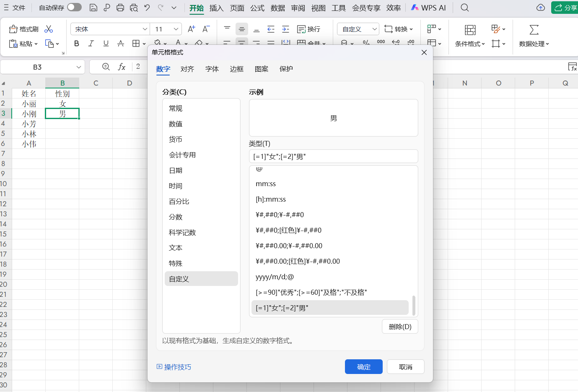Click the underline formatting icon
This screenshot has width=578, height=392.
106,43
